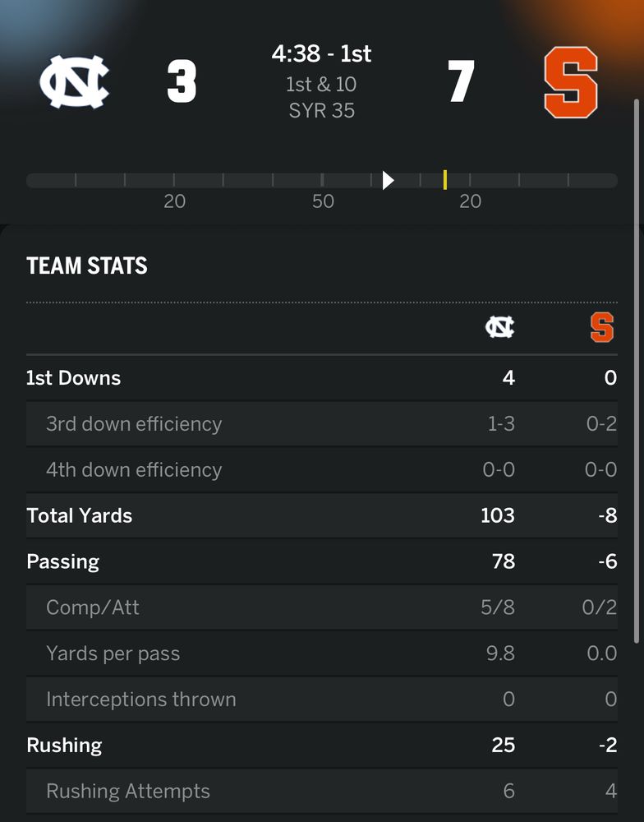The image size is (644, 822).
Task: Select the Total Yards row
Action: (x=321, y=516)
